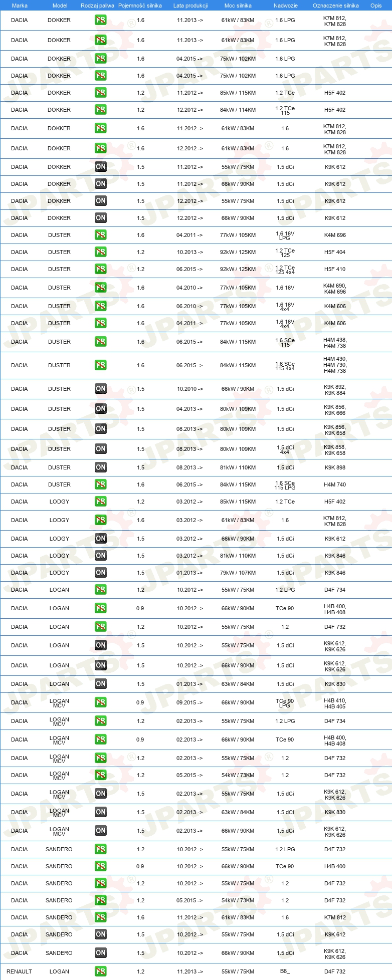
Task: Click petrol icon in Duster 1.6 16V LPG row
Action: point(101,235)
